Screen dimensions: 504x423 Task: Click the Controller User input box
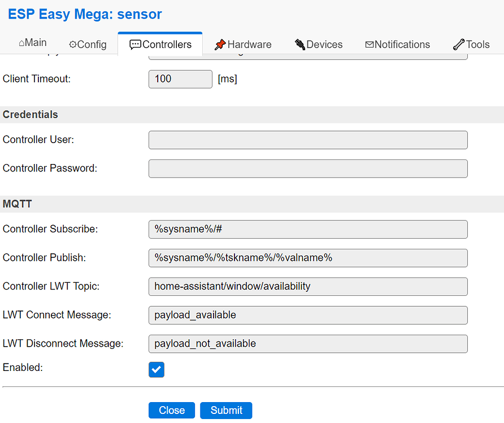[307, 140]
